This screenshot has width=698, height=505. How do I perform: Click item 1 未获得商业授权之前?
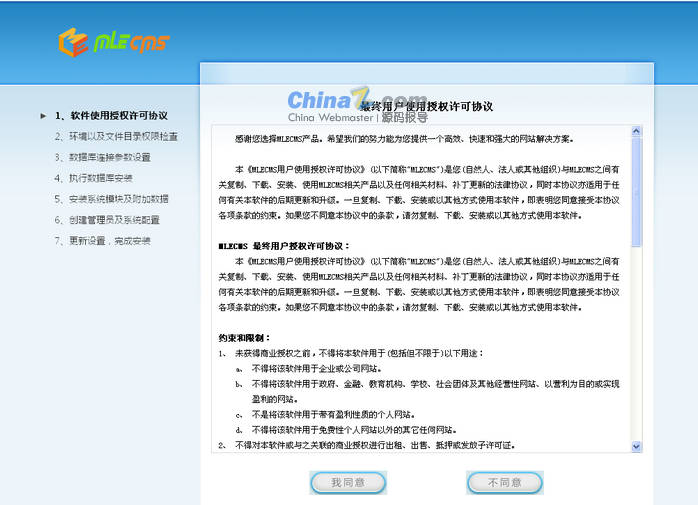tap(351, 354)
